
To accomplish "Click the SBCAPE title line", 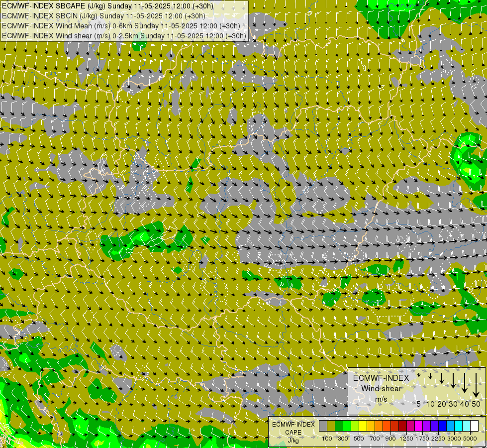I will click(107, 6).
